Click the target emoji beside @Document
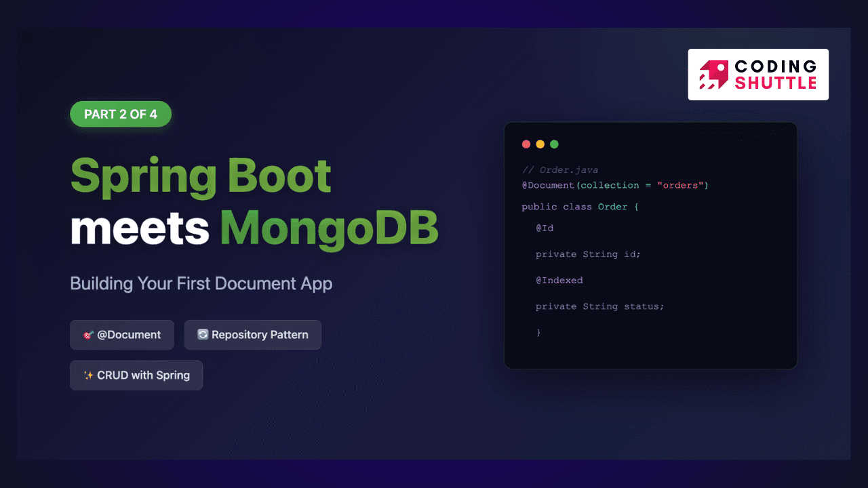This screenshot has width=868, height=488. (x=88, y=335)
